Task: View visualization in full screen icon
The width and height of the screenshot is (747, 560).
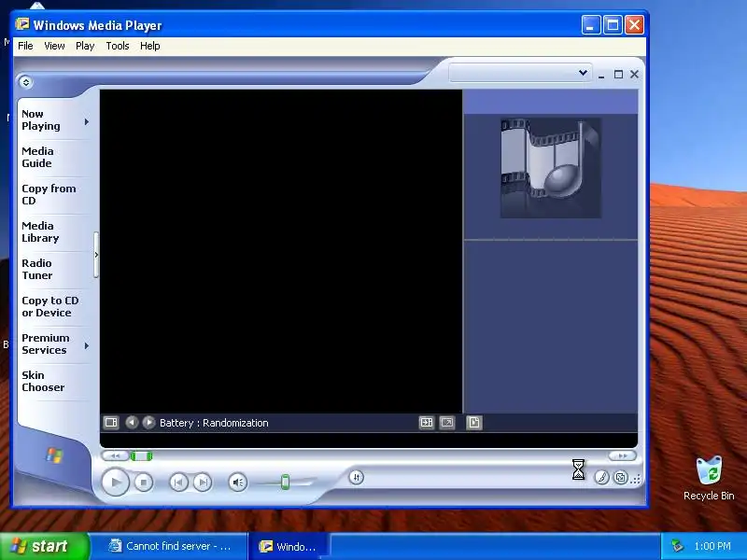Action: (447, 423)
